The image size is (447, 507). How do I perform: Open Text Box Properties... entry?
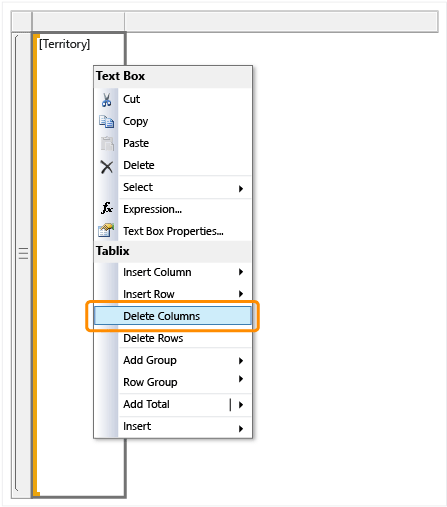click(x=173, y=231)
